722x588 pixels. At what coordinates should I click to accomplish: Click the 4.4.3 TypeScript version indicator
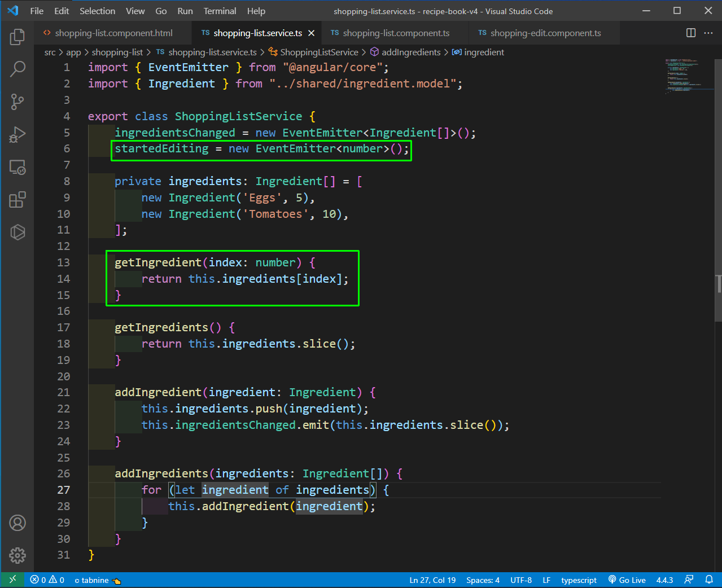pos(664,580)
